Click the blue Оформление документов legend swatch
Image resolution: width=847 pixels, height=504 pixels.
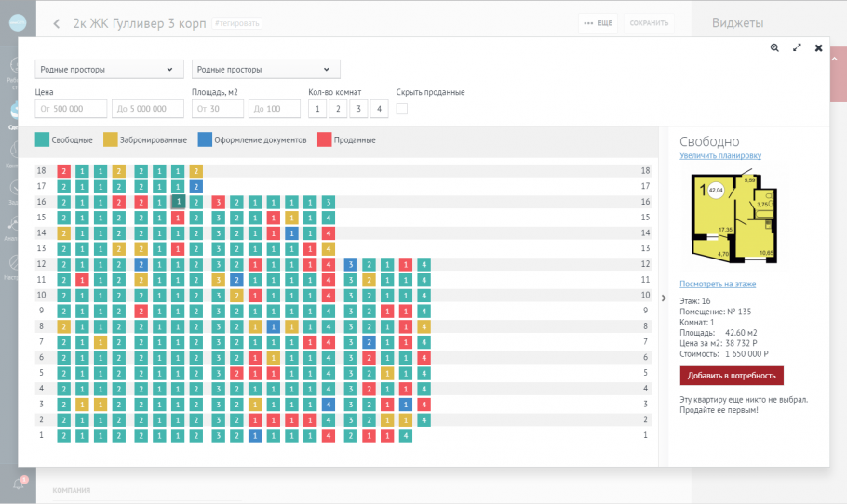[x=205, y=139]
